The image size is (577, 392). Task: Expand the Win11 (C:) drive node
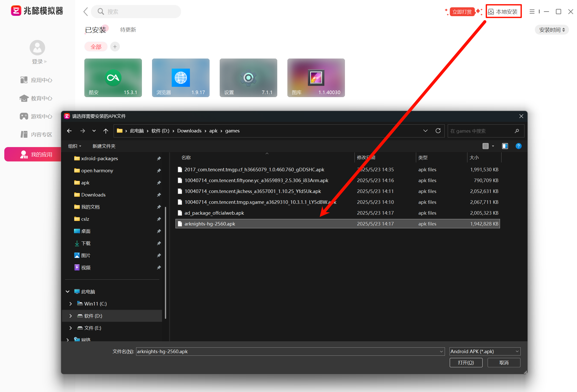point(70,304)
